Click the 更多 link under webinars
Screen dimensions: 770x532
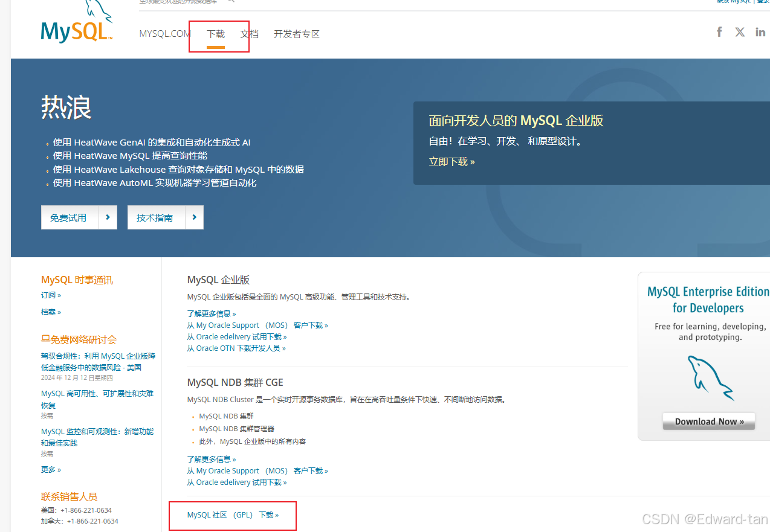pos(51,470)
